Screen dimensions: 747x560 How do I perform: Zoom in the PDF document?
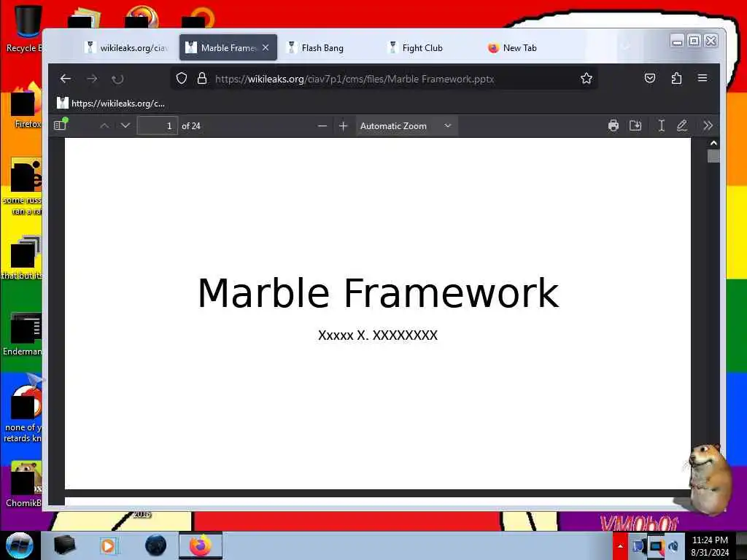(x=343, y=126)
